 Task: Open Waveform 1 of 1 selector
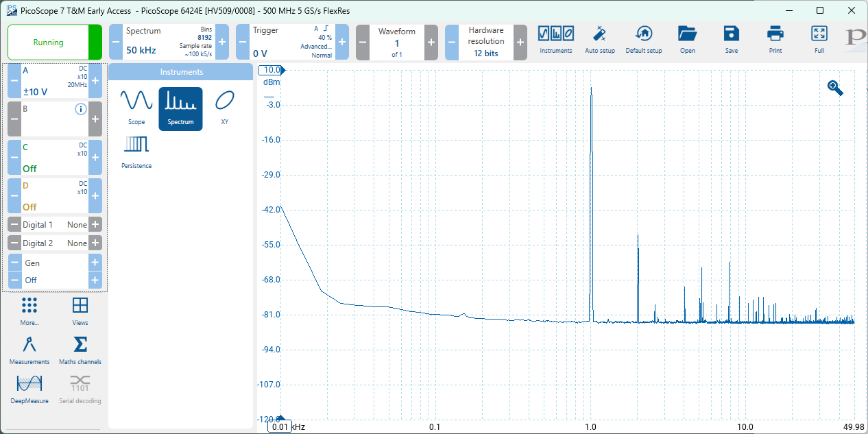[397, 42]
